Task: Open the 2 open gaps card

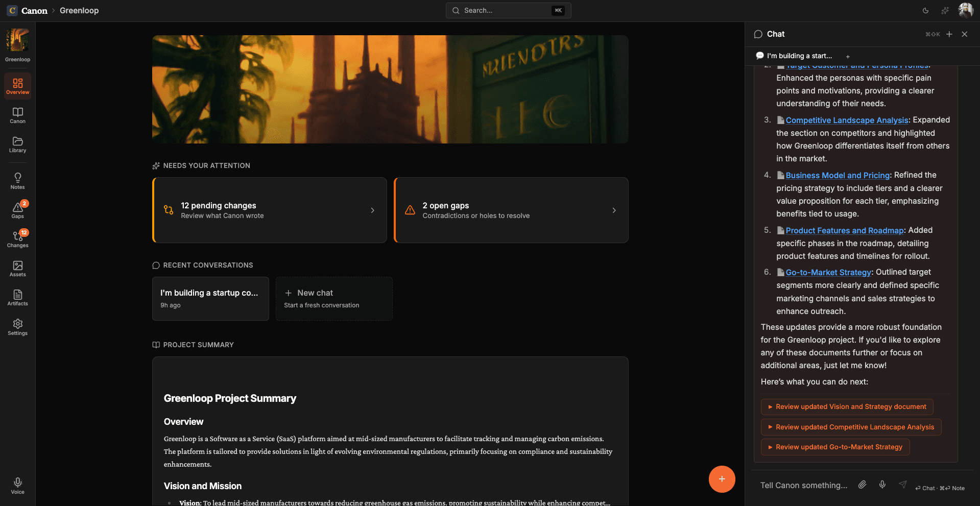Action: (x=511, y=210)
